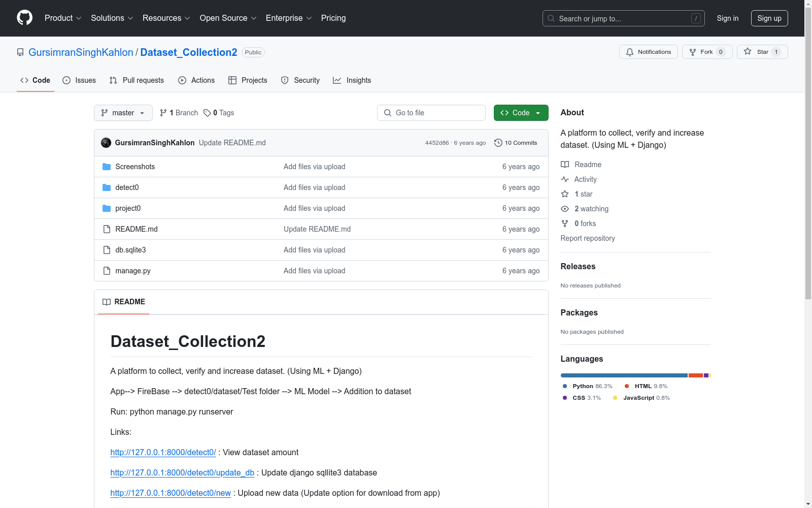Open the Releases section heading
The image size is (812, 508).
(578, 266)
